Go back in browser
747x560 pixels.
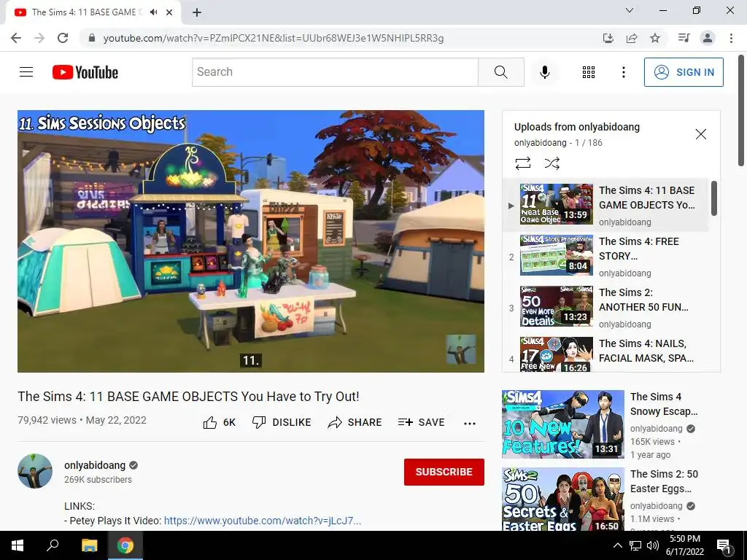[16, 38]
